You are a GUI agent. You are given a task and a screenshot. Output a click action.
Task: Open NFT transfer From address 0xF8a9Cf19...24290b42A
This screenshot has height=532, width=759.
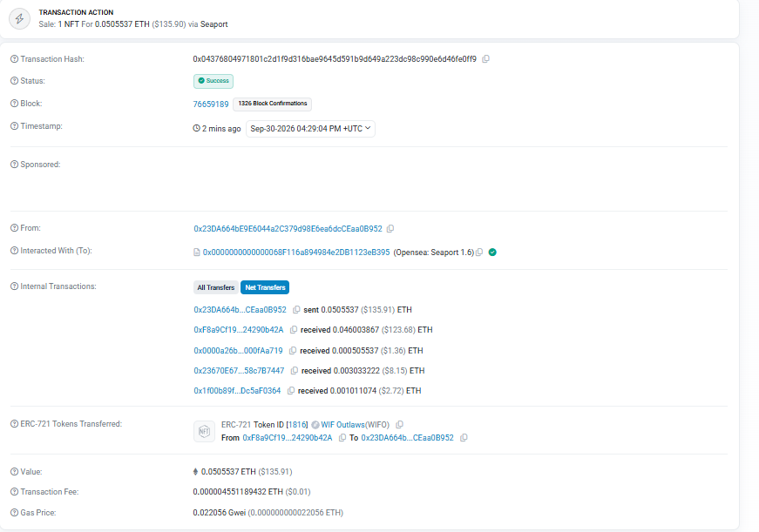pos(288,438)
